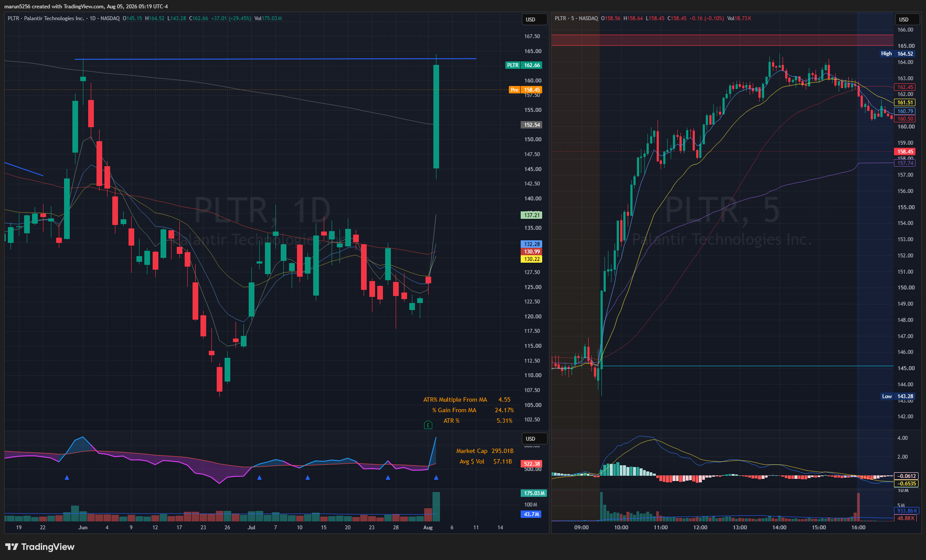Click the yellow 130.22 moving average label

pos(532,259)
